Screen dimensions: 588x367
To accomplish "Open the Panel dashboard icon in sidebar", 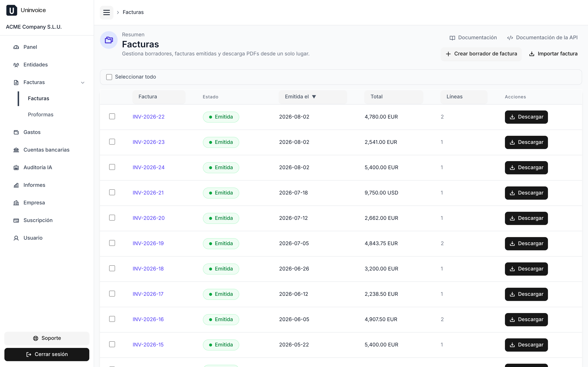I will pos(16,47).
